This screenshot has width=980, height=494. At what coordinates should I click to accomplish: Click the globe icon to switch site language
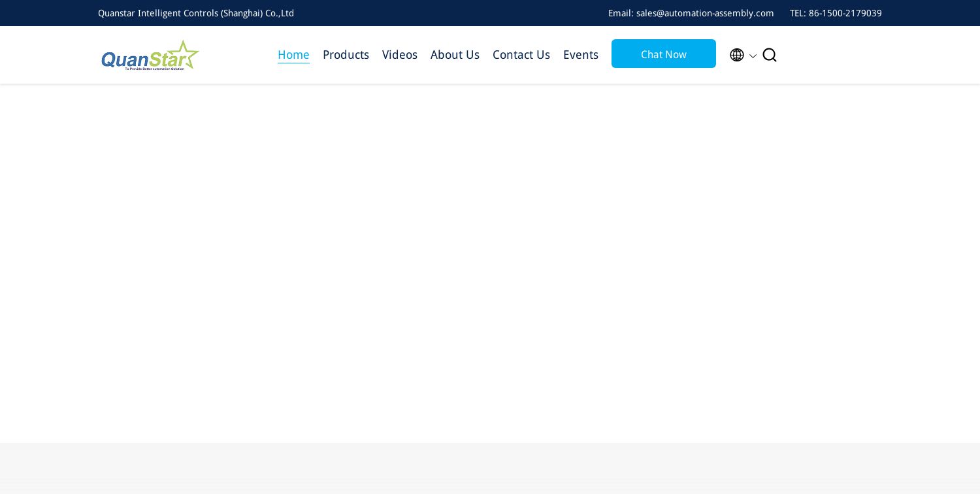tap(737, 55)
